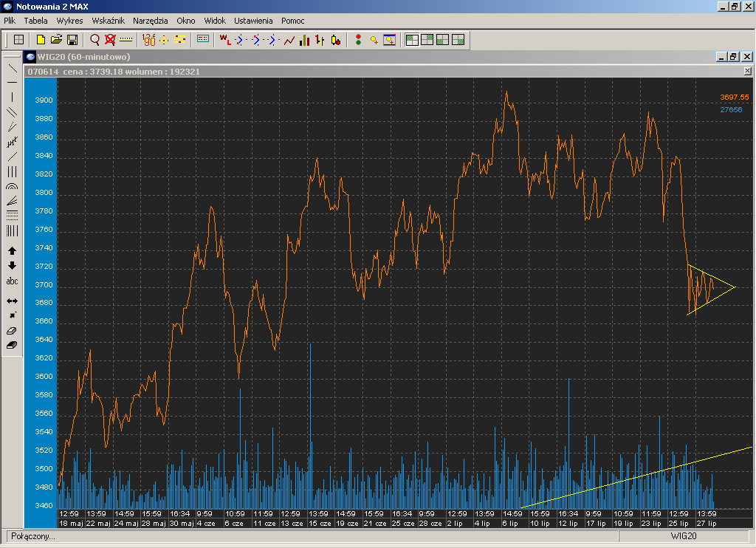756x548 pixels.
Task: Click the save floppy disk icon
Action: pyautogui.click(x=72, y=40)
